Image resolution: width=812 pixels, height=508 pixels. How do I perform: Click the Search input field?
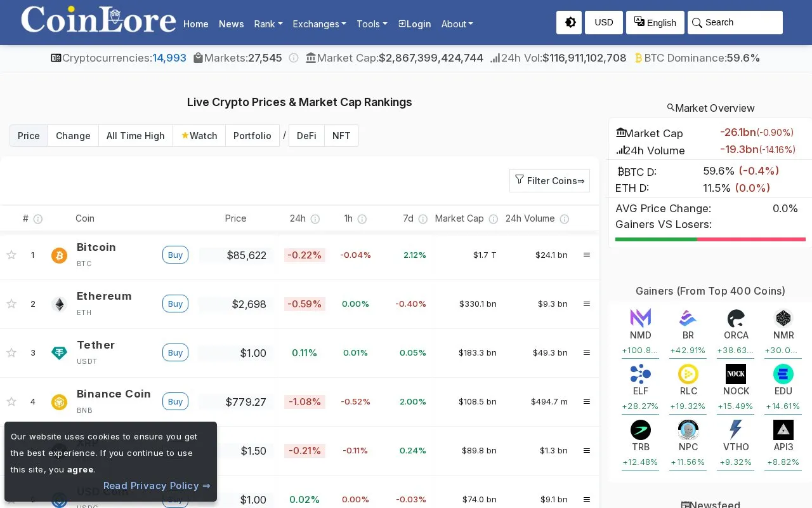click(735, 22)
